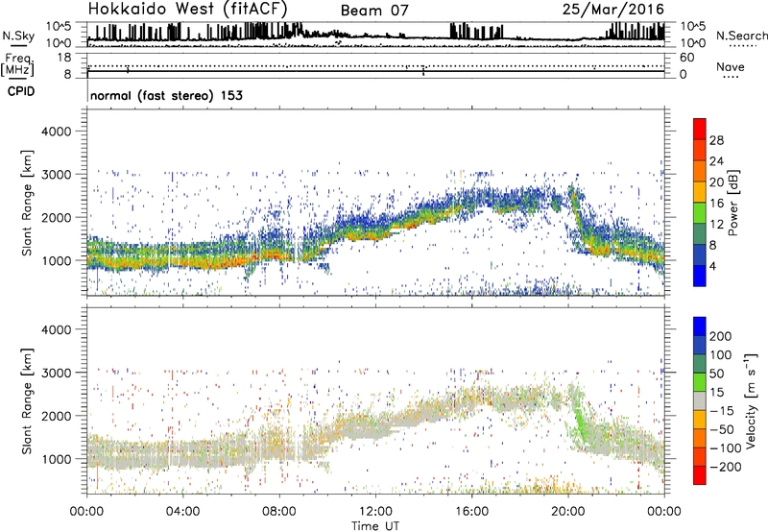Click the 'Velocity [m s-1]' color bar title

click(x=751, y=400)
